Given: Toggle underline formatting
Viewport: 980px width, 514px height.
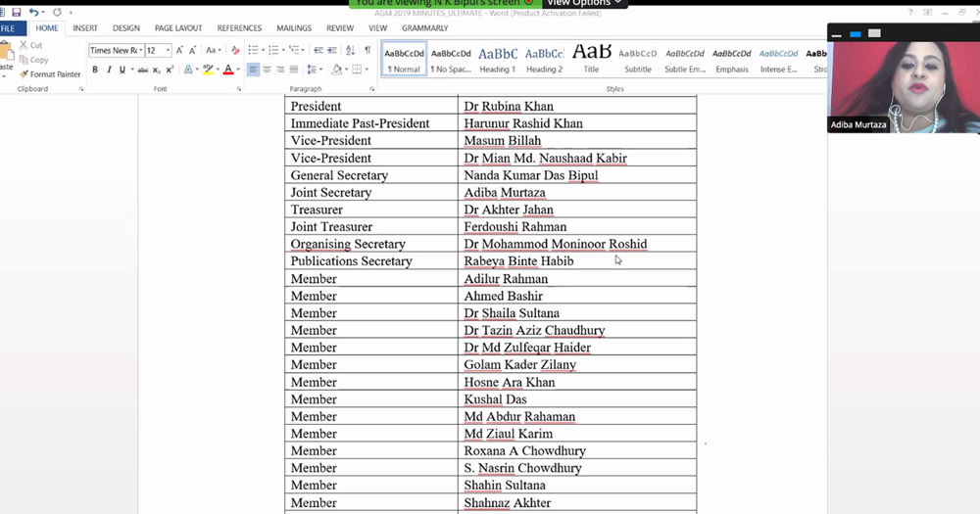Looking at the screenshot, I should point(122,70).
